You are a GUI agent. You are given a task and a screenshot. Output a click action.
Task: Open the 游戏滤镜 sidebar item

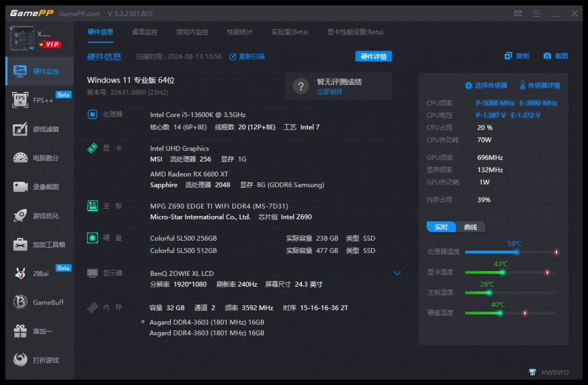tap(40, 129)
